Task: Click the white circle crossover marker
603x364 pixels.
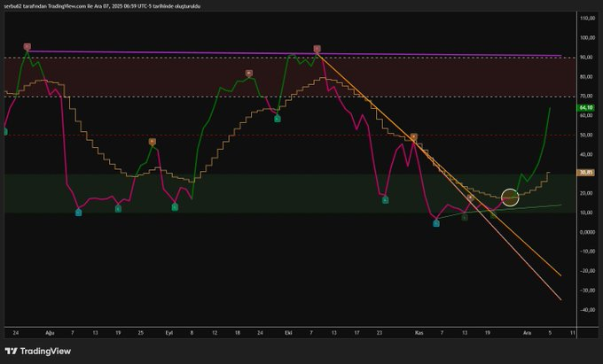Action: click(x=510, y=197)
